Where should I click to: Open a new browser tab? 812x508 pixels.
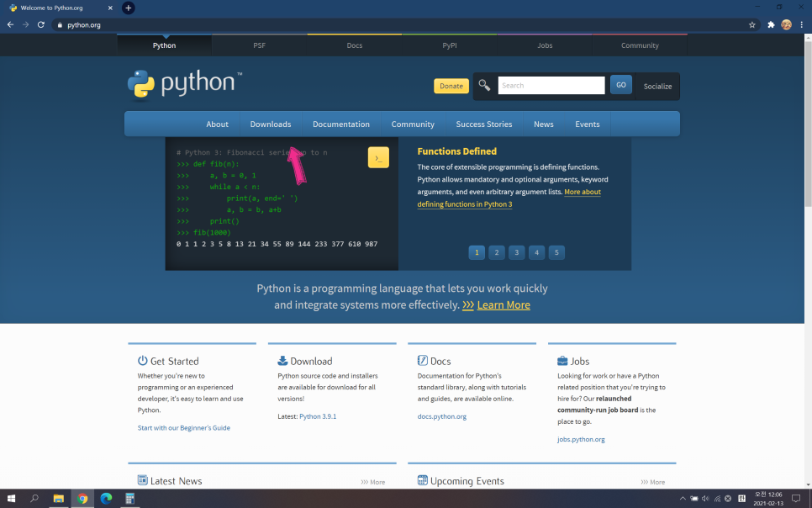click(129, 8)
